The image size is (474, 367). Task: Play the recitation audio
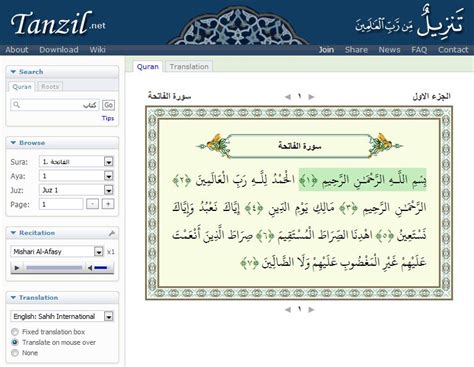(17, 267)
